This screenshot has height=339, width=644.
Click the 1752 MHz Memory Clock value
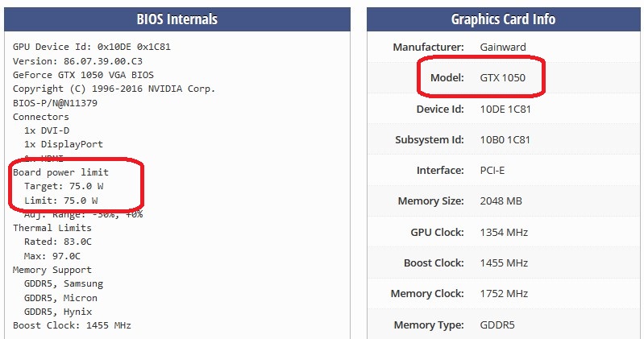(504, 294)
